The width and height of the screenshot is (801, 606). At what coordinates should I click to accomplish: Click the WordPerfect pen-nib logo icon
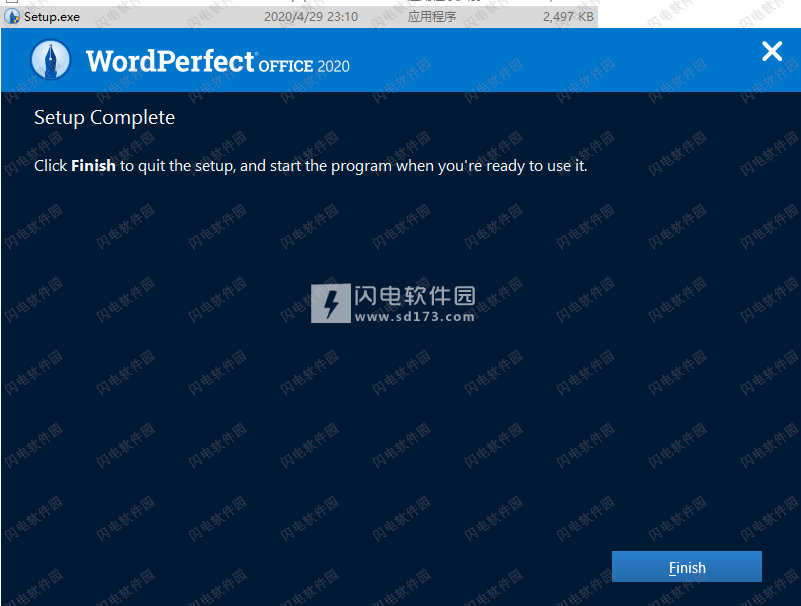(x=51, y=60)
